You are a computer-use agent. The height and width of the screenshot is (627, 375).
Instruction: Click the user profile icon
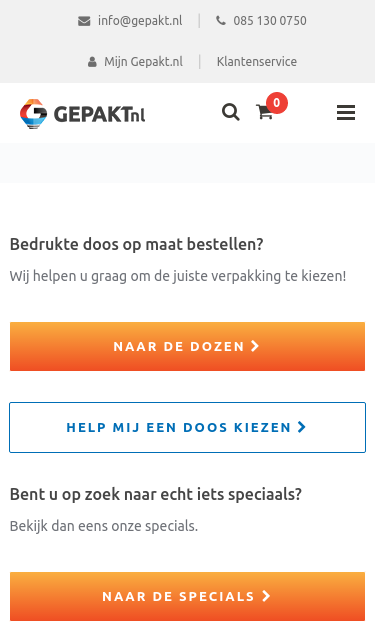[92, 62]
